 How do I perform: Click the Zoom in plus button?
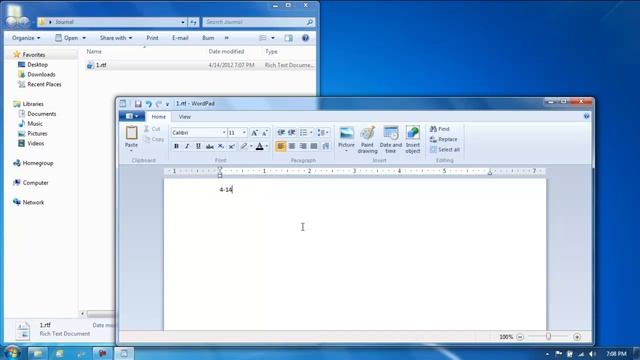point(577,337)
